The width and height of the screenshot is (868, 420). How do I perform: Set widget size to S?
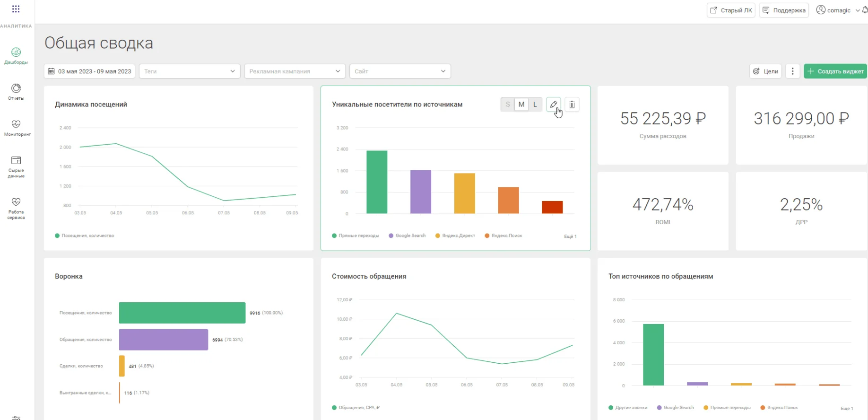508,105
